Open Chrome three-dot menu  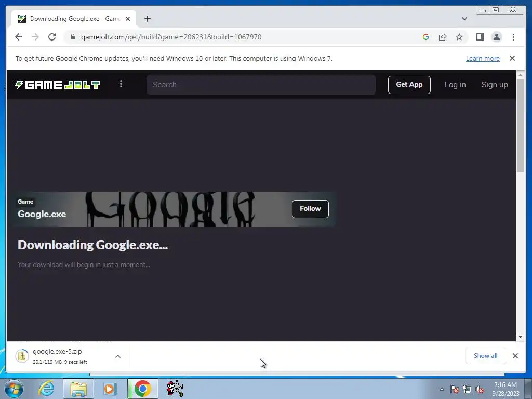pos(513,37)
